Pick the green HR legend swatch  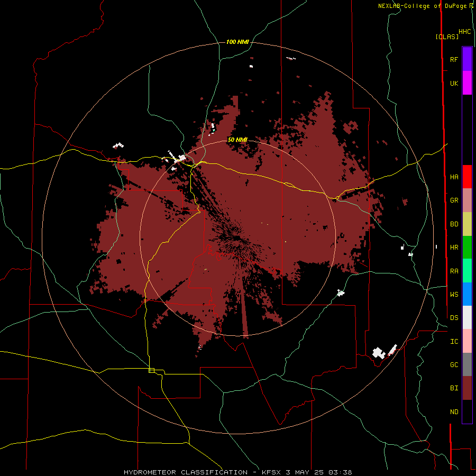tap(467, 247)
